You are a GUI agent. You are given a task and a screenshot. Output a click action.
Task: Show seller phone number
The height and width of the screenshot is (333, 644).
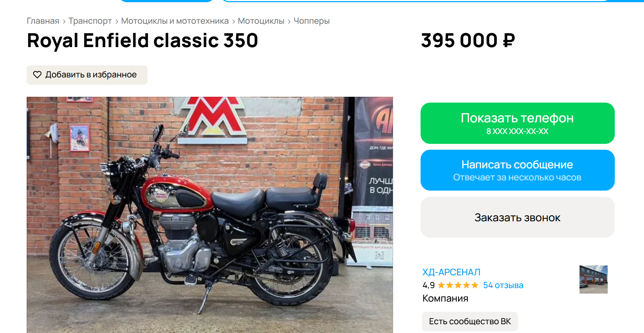(517, 123)
